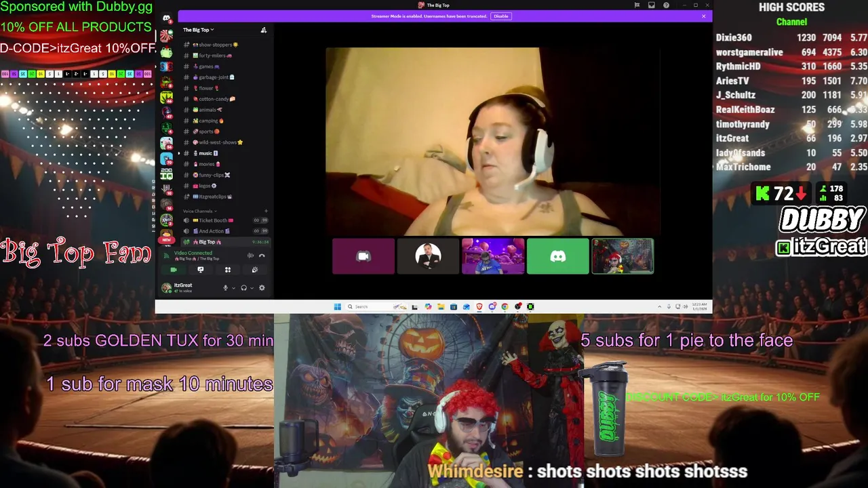Click the NEW badge in server list
Image resolution: width=868 pixels, height=488 pixels.
click(x=166, y=240)
